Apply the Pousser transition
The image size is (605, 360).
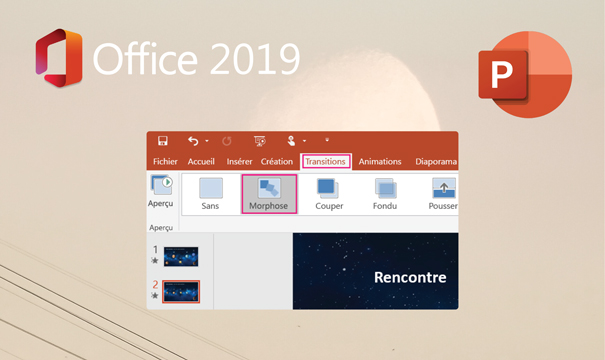click(443, 194)
